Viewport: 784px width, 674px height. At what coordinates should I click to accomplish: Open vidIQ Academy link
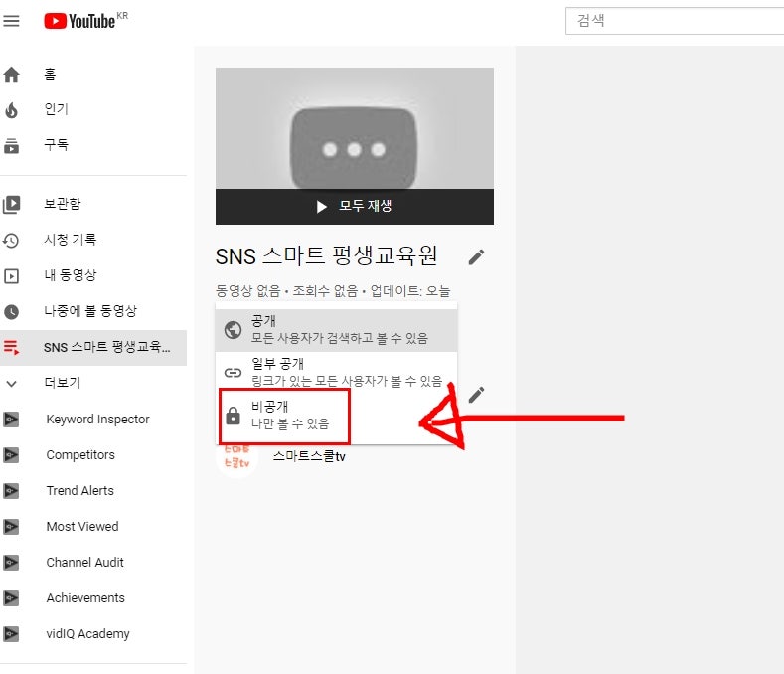coord(88,634)
